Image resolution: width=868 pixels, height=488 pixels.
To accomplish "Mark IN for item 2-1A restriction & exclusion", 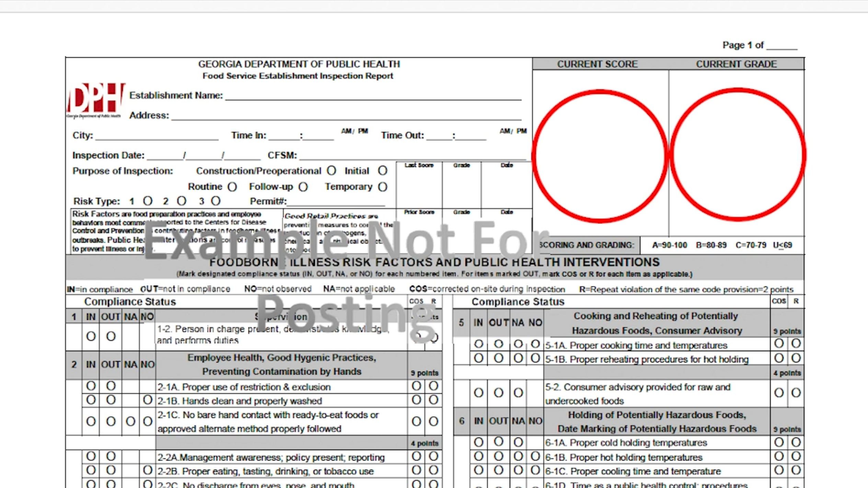I will point(91,386).
